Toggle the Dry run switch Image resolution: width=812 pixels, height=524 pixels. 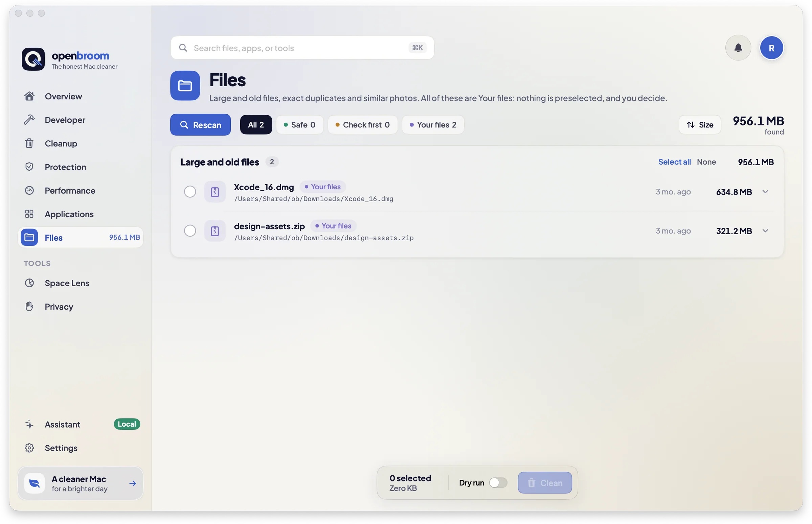pos(498,482)
